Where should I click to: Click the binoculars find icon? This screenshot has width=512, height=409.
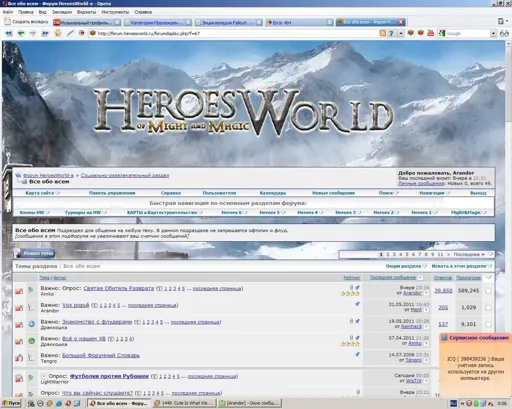pyautogui.click(x=504, y=33)
